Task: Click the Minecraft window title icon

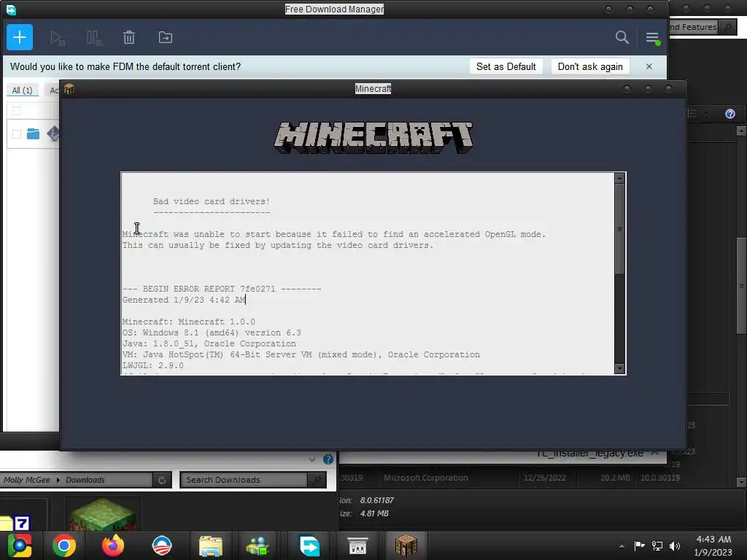Action: tap(69, 89)
